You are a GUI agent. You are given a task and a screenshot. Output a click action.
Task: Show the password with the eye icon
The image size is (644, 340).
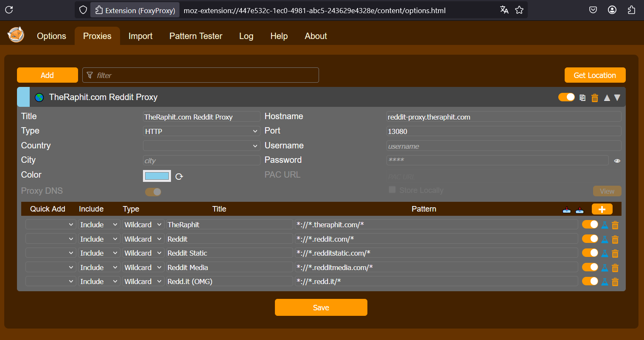(x=617, y=161)
